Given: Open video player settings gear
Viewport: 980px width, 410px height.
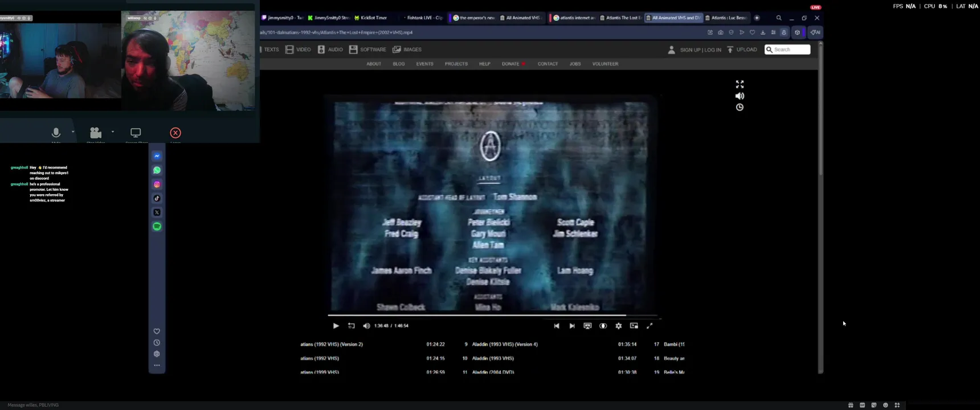Looking at the screenshot, I should tap(619, 326).
